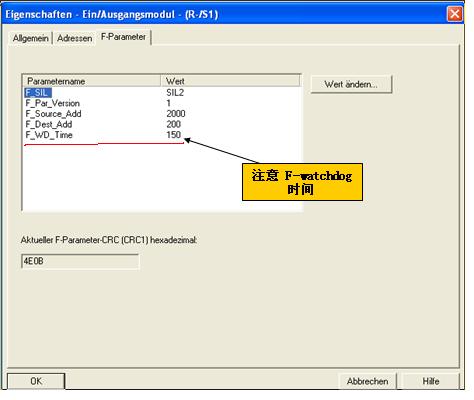Viewport: 474px width, 400px height.
Task: Click the CRC field showing 4E0B
Action: tap(80, 261)
